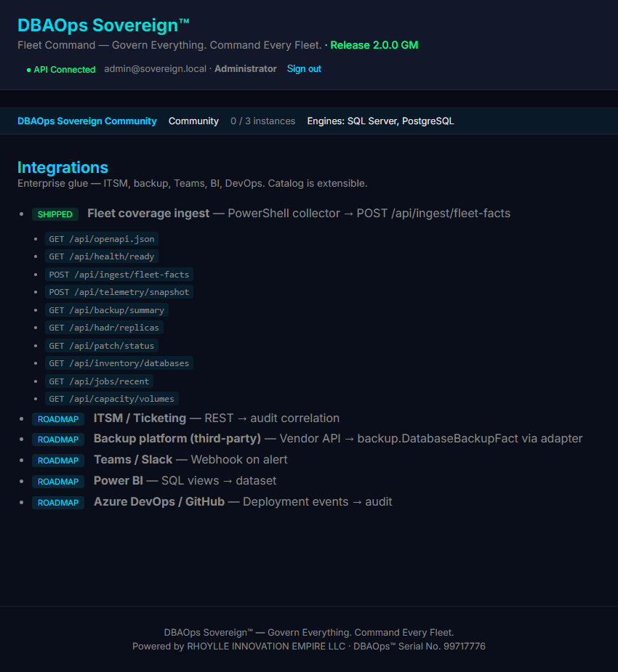Select the Release 2.0.0 GM label
Viewport: 618px width, 672px height.
pos(374,45)
